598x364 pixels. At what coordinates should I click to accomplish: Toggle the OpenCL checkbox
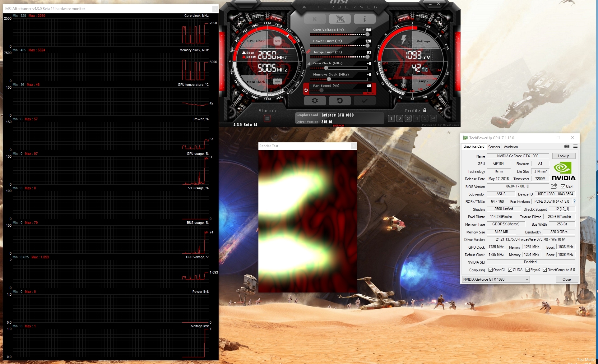tap(490, 270)
